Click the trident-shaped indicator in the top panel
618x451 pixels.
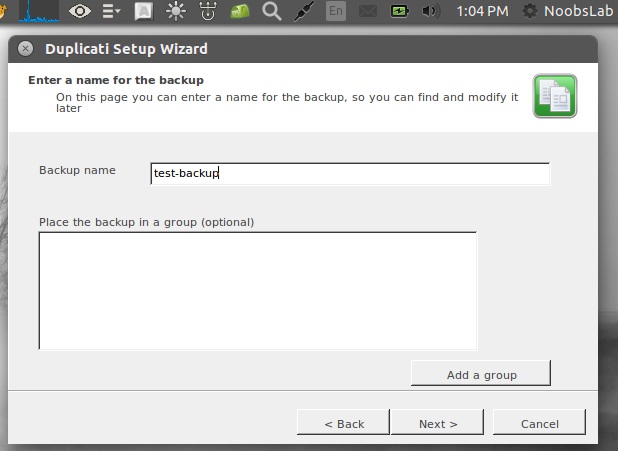point(208,11)
